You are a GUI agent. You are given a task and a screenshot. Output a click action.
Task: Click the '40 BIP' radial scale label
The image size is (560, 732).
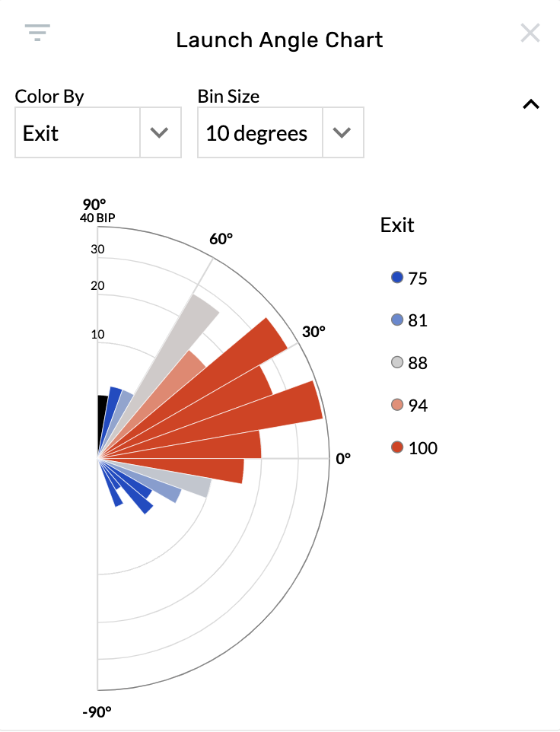pos(99,217)
